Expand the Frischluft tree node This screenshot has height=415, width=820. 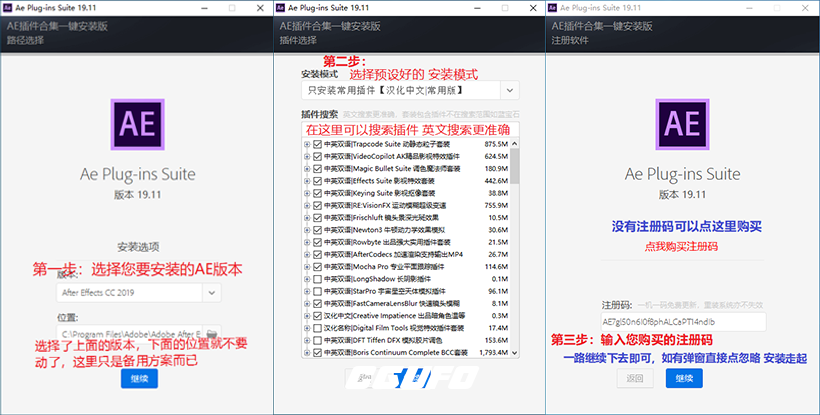307,218
